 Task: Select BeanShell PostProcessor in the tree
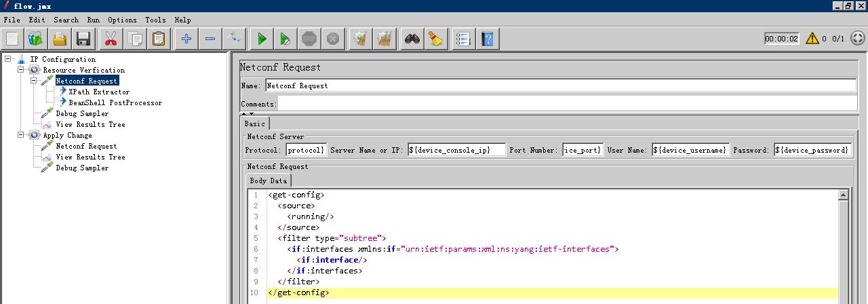pos(115,102)
